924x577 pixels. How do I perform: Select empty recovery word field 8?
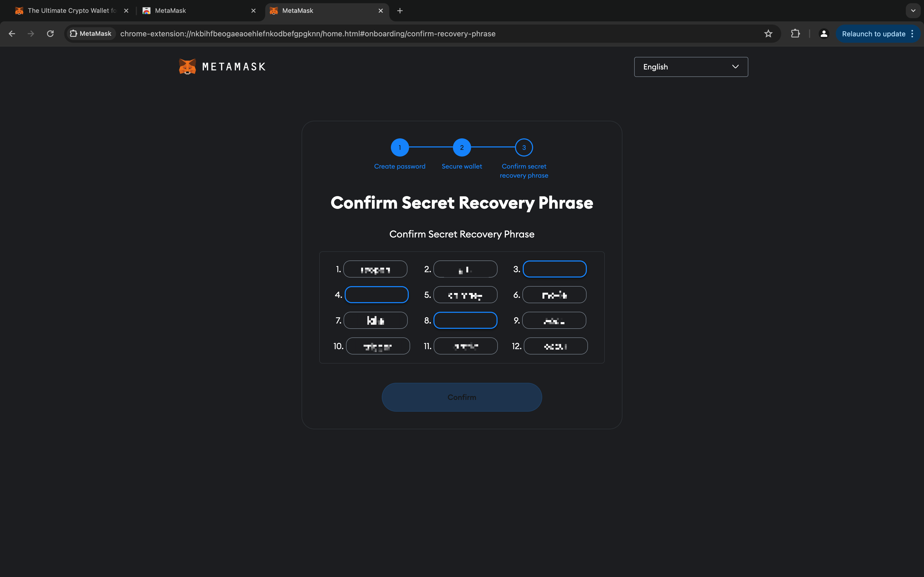[x=465, y=320]
